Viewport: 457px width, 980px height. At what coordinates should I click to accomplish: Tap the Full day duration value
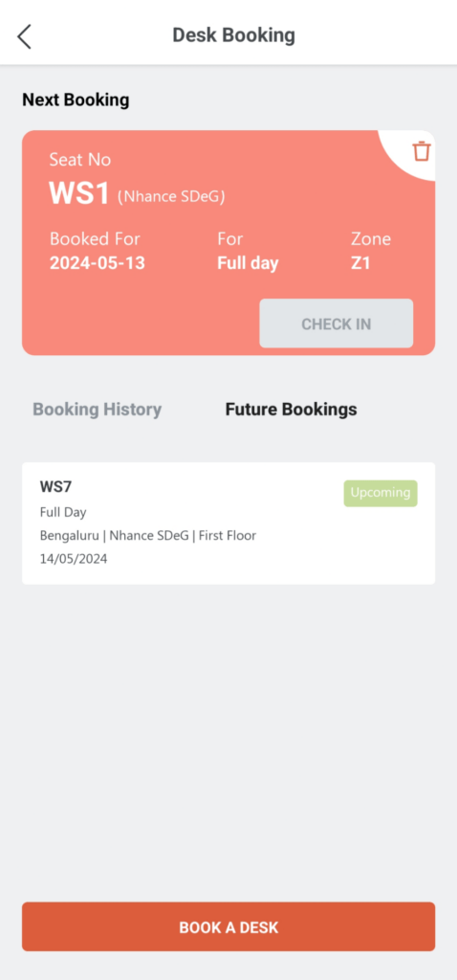coord(248,263)
